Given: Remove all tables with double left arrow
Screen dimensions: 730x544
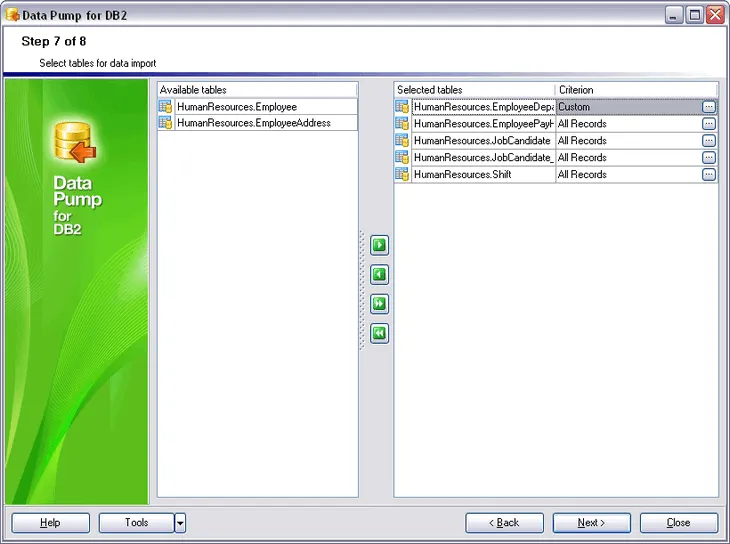Looking at the screenshot, I should pyautogui.click(x=379, y=333).
